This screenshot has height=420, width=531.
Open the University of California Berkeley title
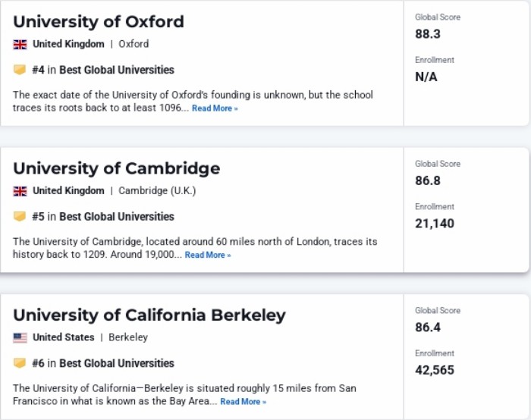pyautogui.click(x=149, y=315)
